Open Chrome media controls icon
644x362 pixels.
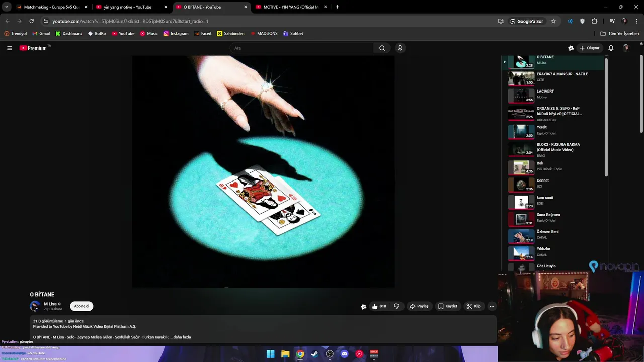[x=612, y=21]
